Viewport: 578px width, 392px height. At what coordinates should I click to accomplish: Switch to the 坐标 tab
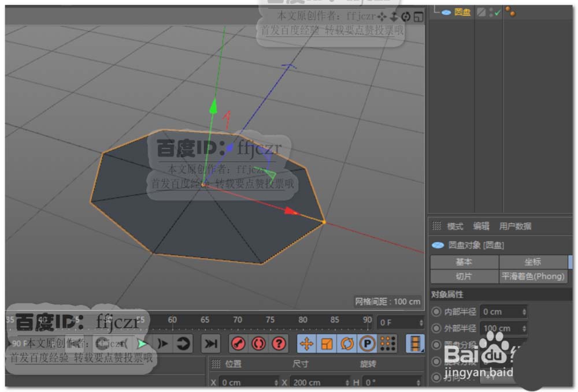(532, 262)
